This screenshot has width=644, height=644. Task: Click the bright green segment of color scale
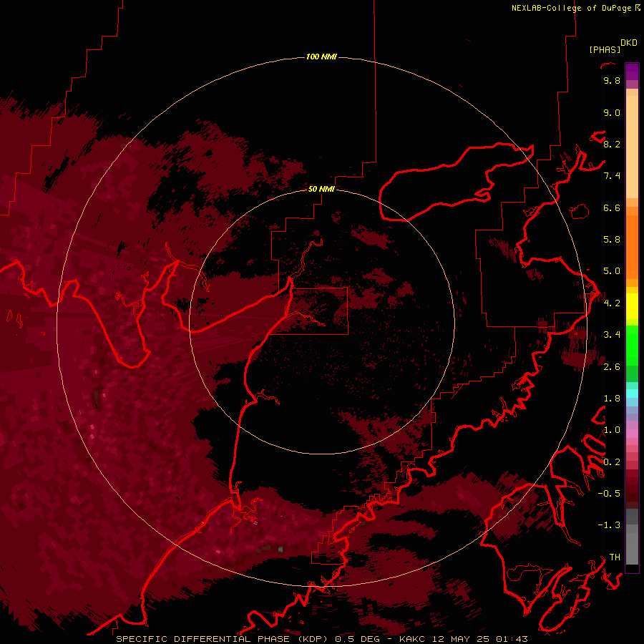click(632, 345)
